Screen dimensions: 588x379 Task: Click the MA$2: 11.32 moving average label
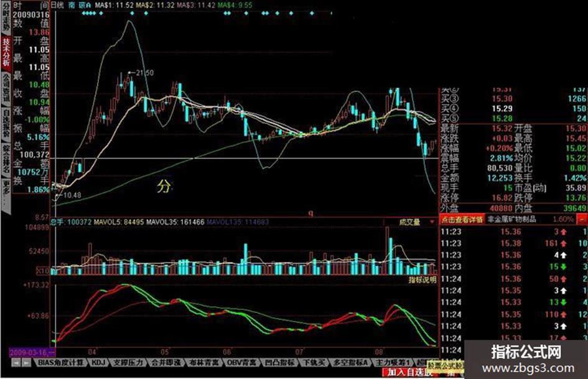click(x=155, y=5)
